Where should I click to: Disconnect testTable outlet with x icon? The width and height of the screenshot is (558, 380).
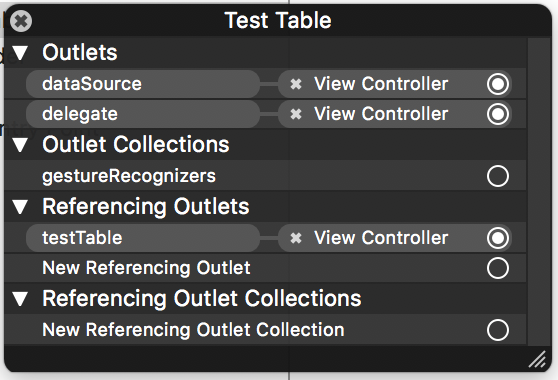coord(296,238)
